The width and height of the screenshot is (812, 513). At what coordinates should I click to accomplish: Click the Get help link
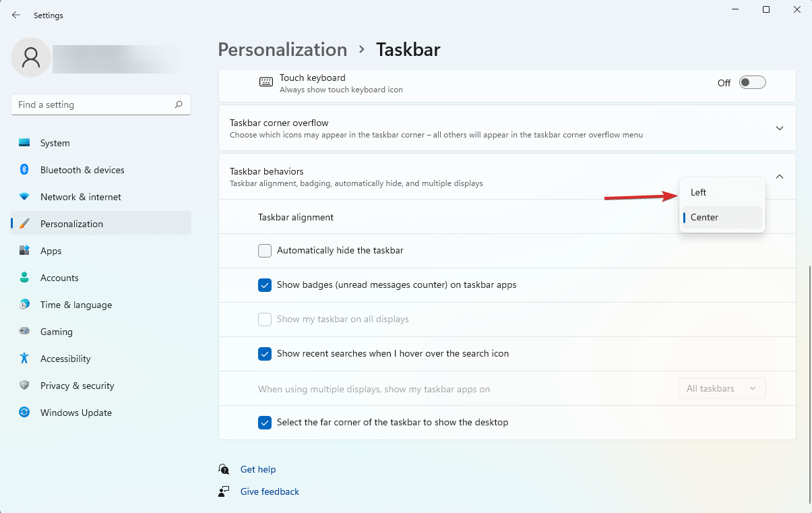click(x=258, y=469)
